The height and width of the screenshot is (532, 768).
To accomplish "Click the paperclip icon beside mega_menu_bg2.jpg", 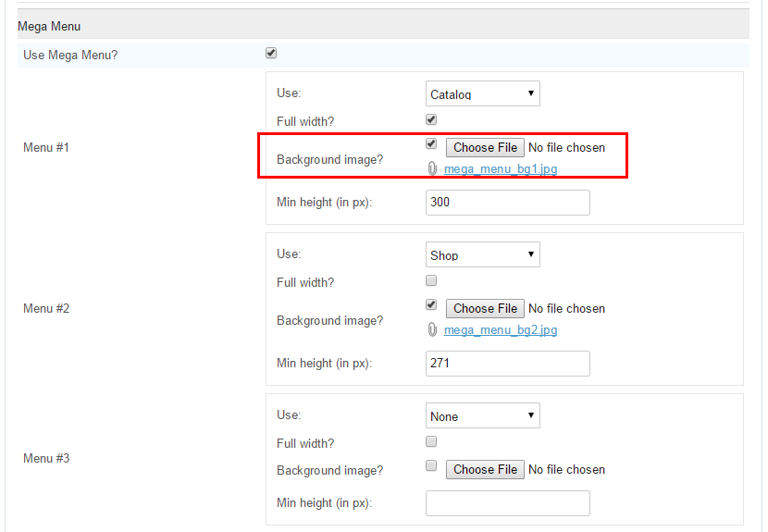I will coord(432,329).
